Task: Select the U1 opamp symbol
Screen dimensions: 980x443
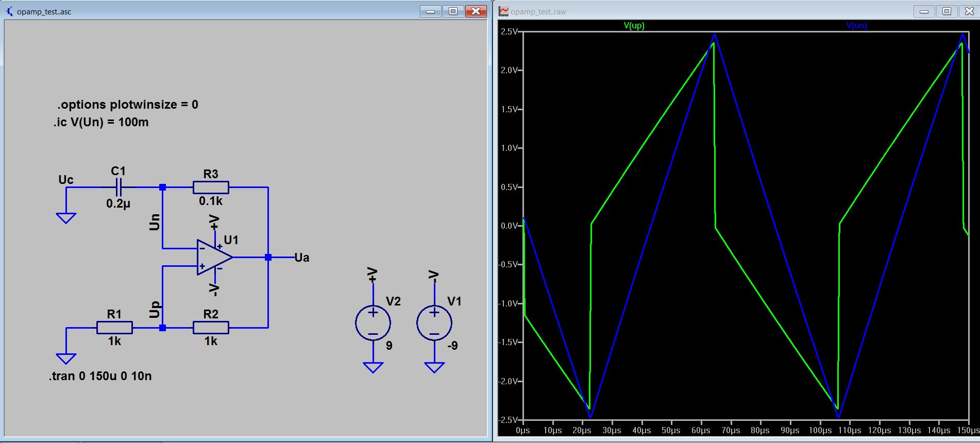Action: 214,257
